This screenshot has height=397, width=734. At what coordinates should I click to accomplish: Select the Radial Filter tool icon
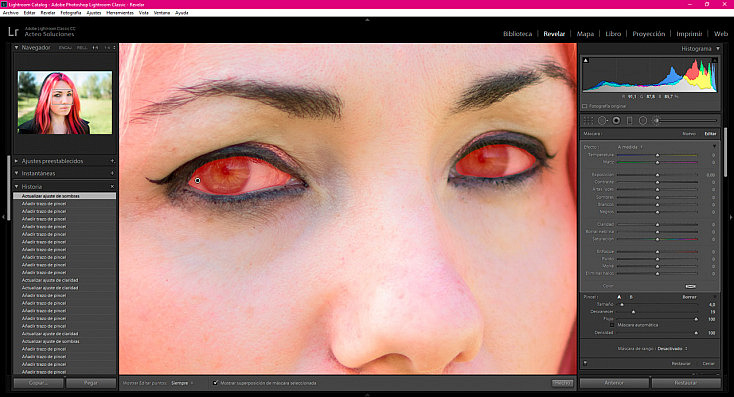pyautogui.click(x=643, y=121)
